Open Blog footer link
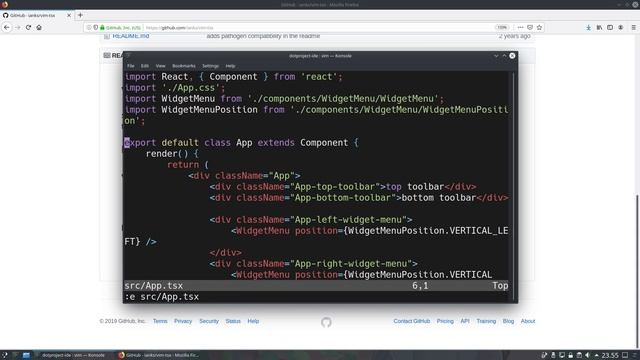The image size is (640, 360). tap(508, 321)
